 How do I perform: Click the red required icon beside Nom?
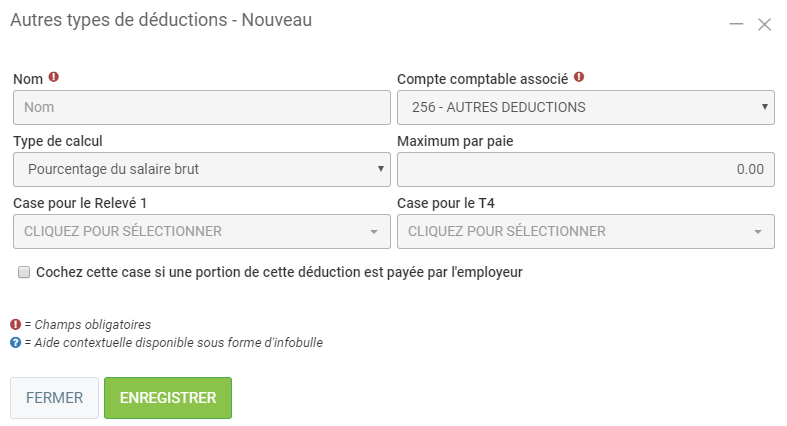[x=54, y=76]
